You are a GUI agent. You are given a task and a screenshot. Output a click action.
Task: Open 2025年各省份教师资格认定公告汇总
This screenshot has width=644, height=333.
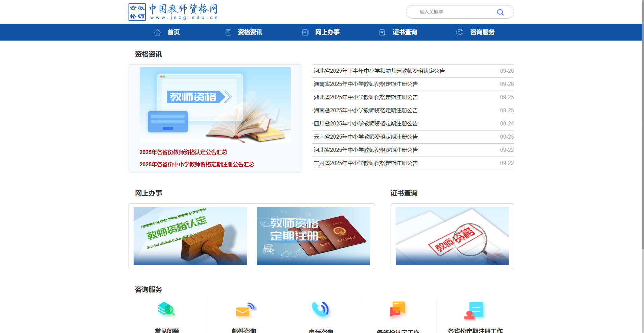tap(183, 152)
